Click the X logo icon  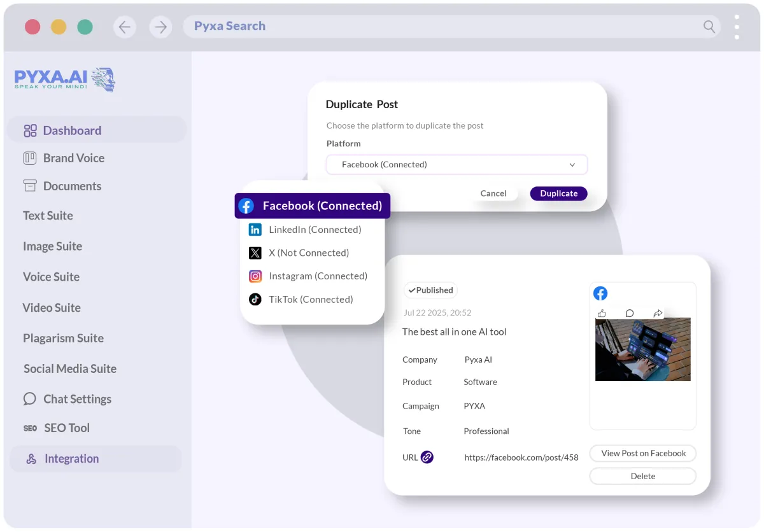click(255, 253)
